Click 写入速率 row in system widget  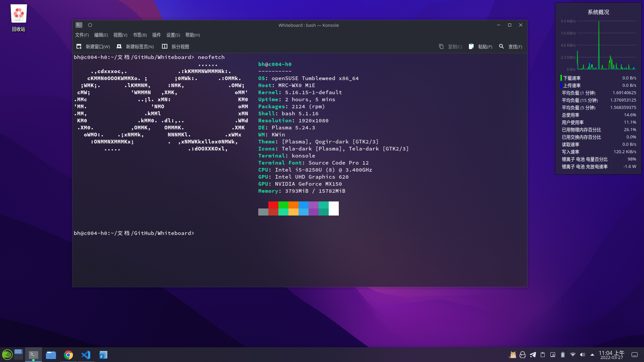(598, 152)
